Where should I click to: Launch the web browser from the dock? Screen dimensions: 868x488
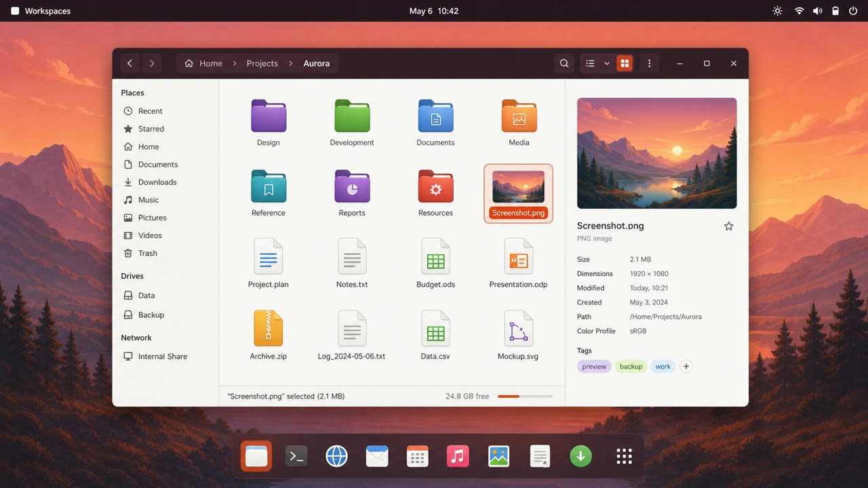coord(336,456)
